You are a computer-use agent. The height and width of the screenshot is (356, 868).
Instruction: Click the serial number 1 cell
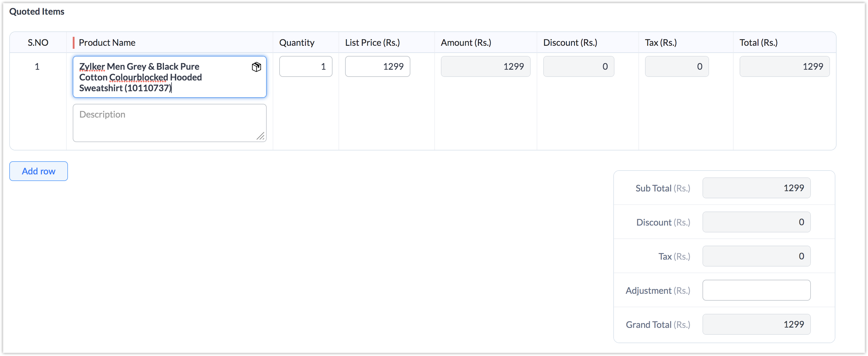pyautogui.click(x=37, y=66)
